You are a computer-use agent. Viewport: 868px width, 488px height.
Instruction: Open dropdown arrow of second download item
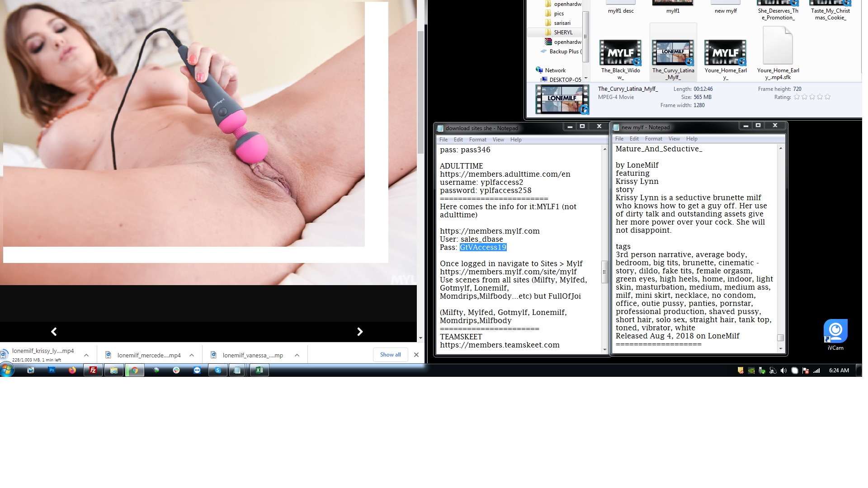(192, 355)
